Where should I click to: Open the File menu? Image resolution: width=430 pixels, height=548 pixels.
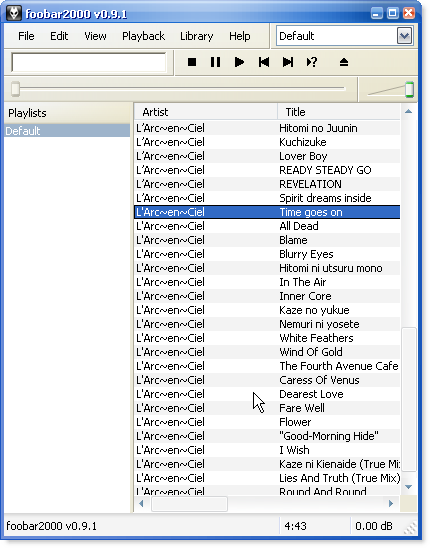[26, 36]
